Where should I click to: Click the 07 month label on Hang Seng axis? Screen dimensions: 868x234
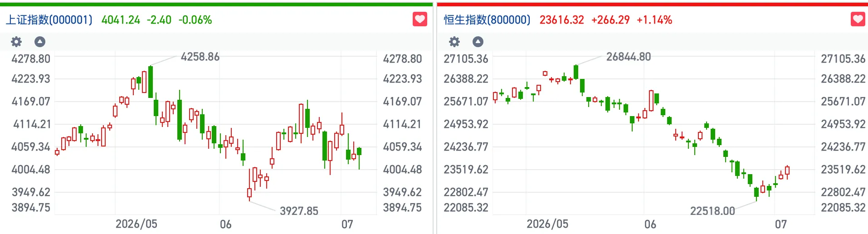coord(781,224)
